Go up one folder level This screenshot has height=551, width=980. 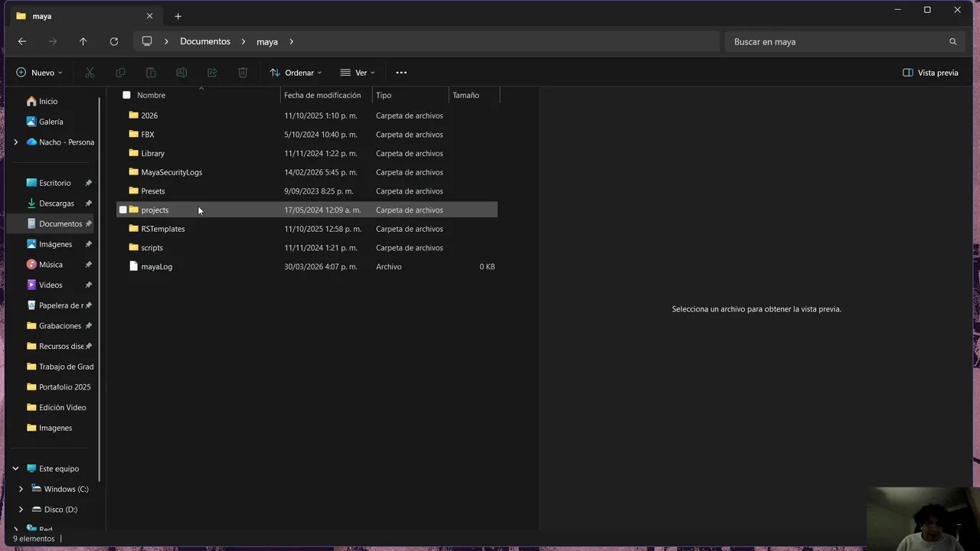coord(83,41)
